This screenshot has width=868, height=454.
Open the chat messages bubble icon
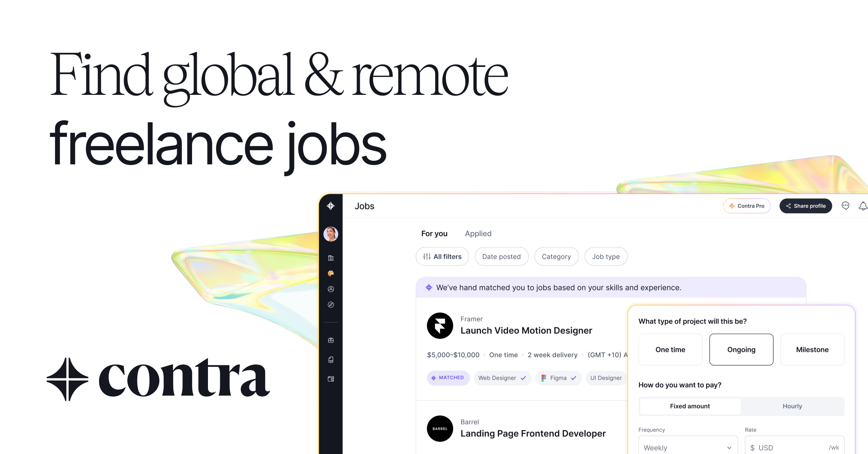point(845,206)
